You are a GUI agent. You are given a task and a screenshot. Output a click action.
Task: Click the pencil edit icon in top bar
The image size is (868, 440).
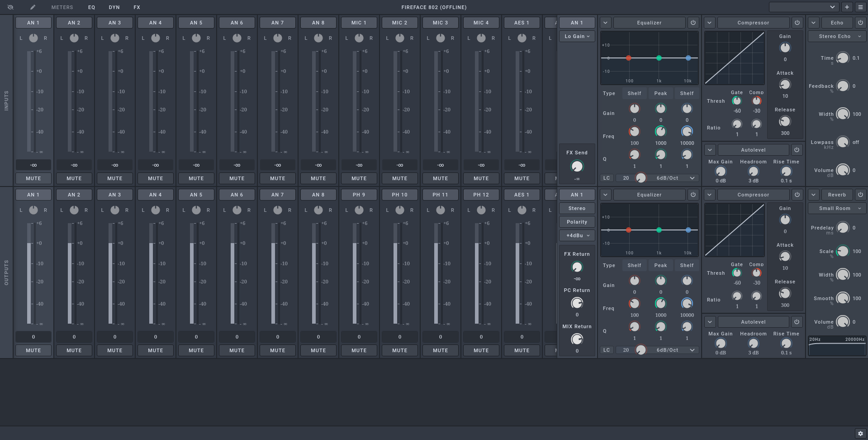[x=33, y=7]
